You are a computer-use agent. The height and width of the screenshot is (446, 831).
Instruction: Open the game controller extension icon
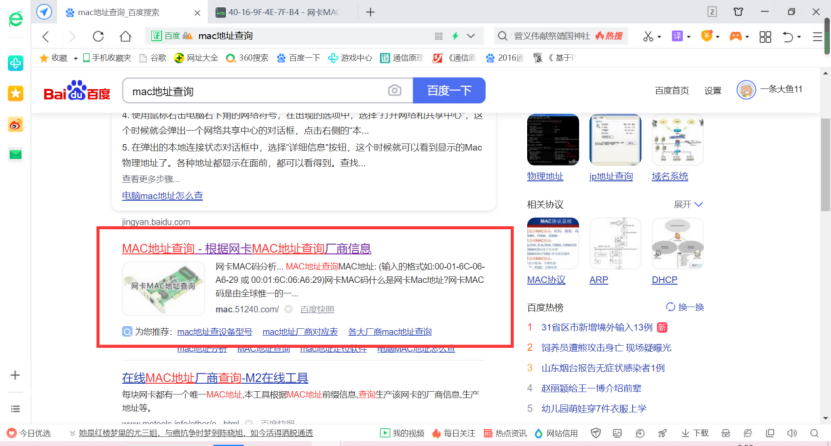[x=736, y=36]
